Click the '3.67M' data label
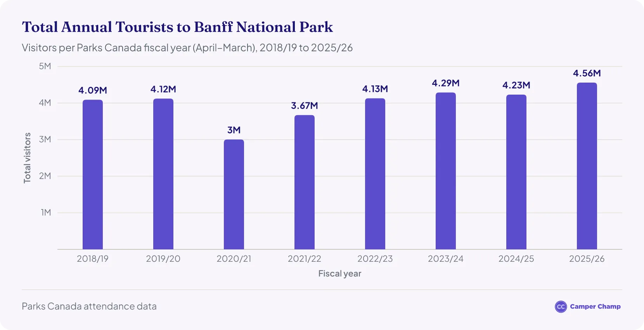Image resolution: width=644 pixels, height=330 pixels. click(305, 105)
